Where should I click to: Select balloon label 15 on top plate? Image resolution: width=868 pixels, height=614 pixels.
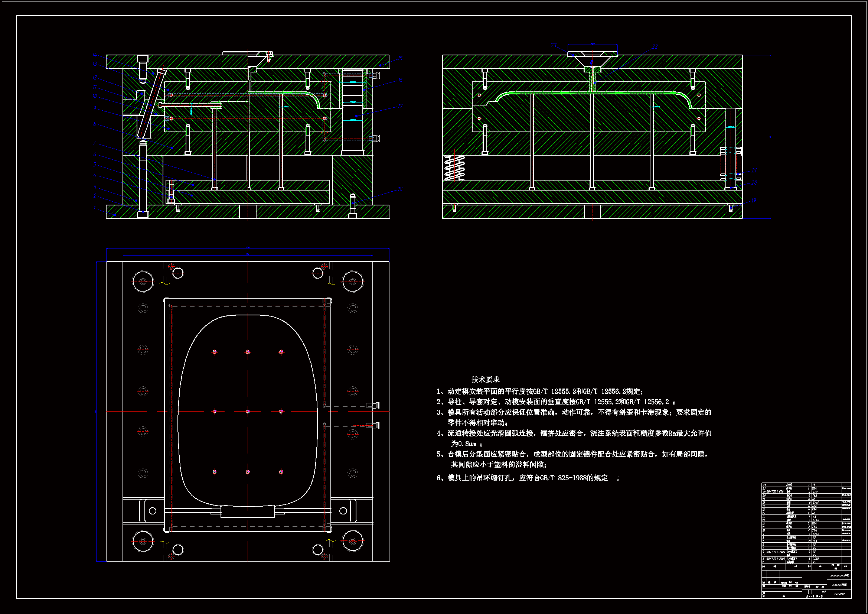click(400, 58)
